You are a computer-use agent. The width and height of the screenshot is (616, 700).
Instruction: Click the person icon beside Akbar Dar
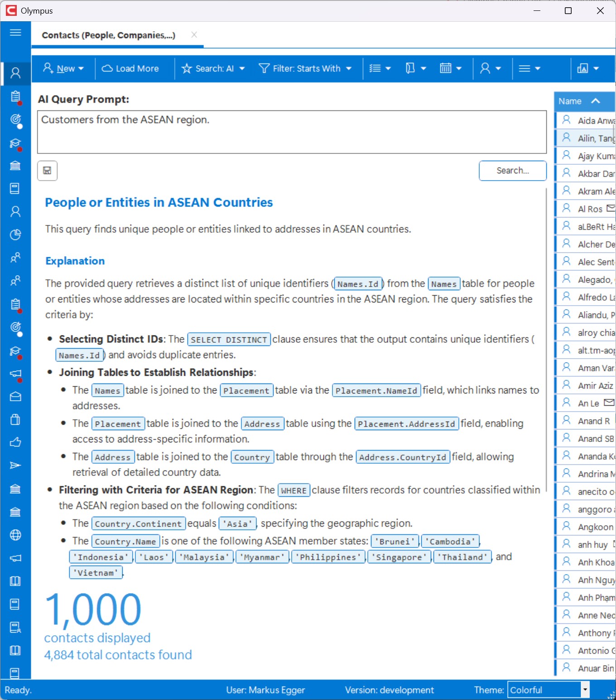pos(566,173)
